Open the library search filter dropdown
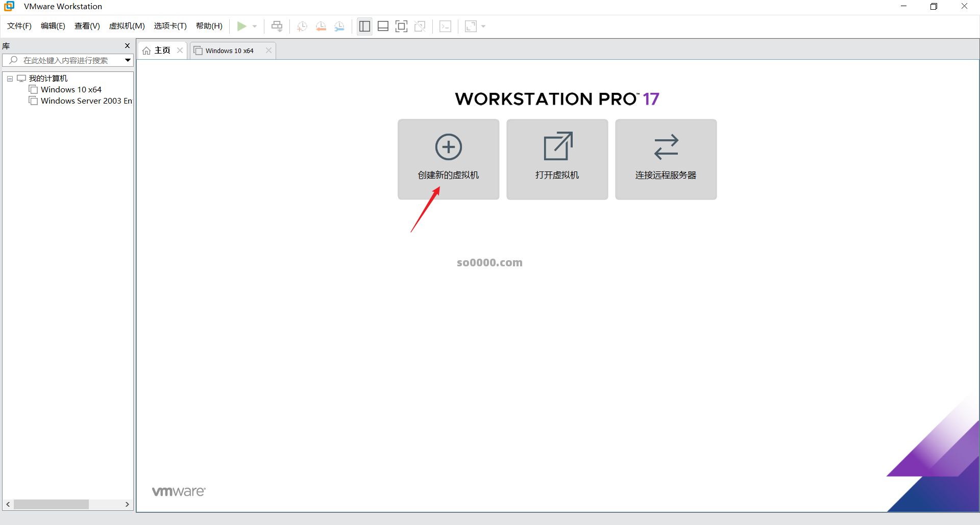The image size is (980, 525). click(x=128, y=60)
